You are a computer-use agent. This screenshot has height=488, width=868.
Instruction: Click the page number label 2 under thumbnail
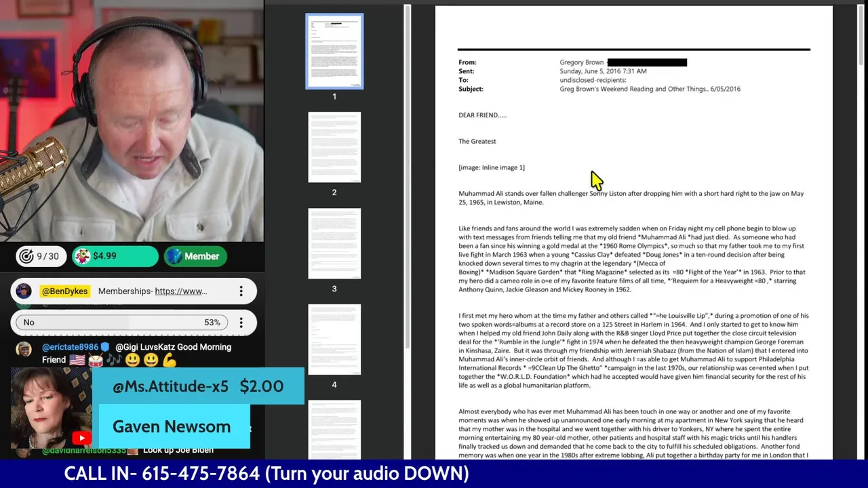tap(334, 192)
